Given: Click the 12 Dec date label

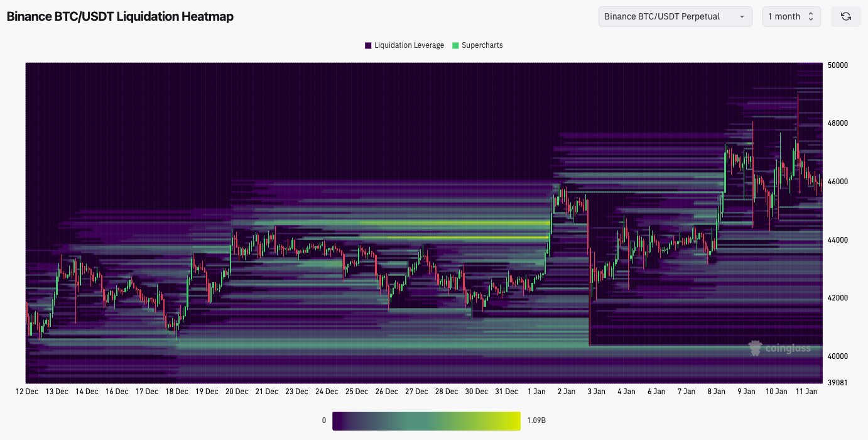Looking at the screenshot, I should click(26, 392).
